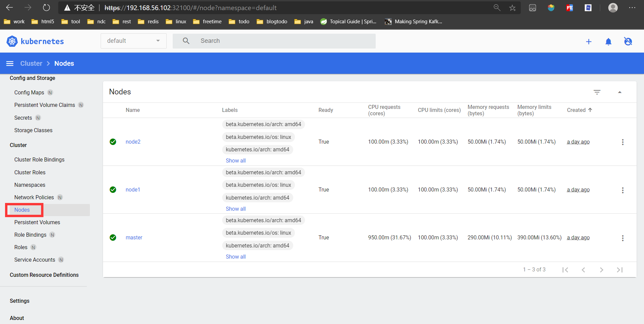644x324 pixels.
Task: Open the Nodes table filter icon
Action: tap(597, 92)
